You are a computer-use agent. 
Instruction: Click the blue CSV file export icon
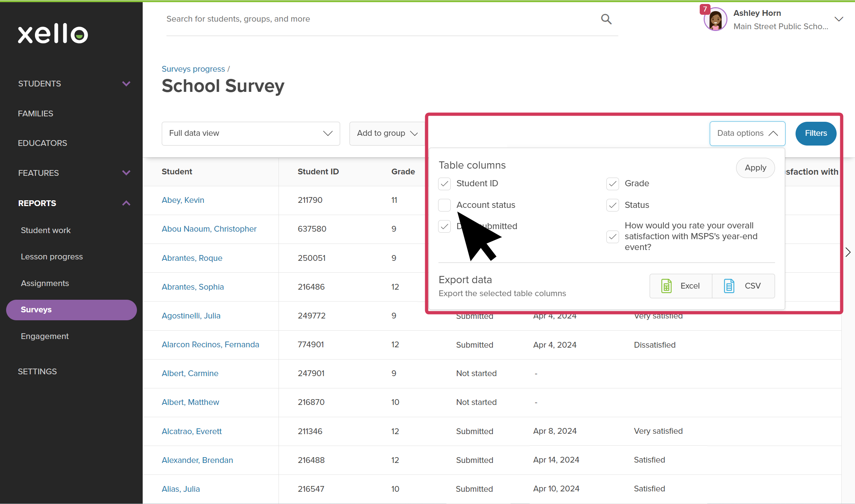pyautogui.click(x=729, y=286)
